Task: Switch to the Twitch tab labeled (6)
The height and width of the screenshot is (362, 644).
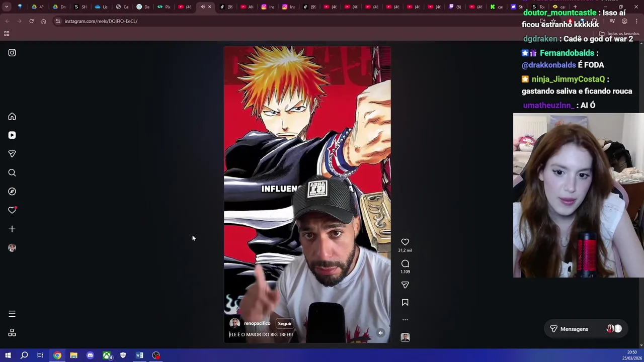Action: [x=455, y=7]
